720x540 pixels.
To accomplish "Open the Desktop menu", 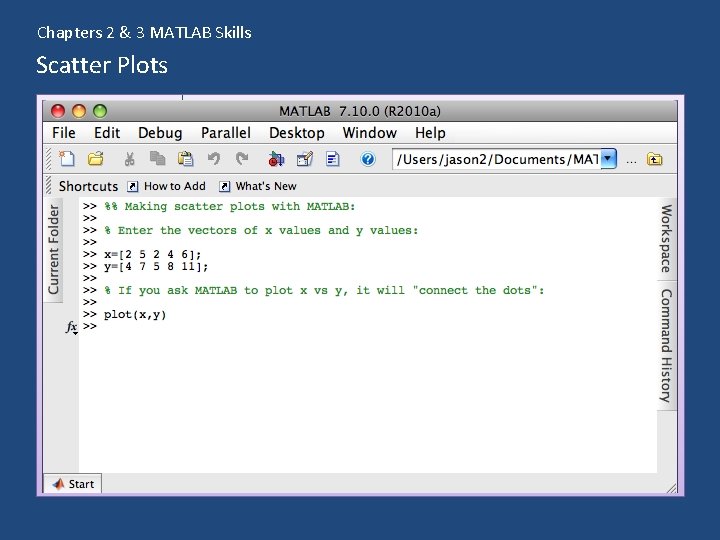I will (x=297, y=133).
